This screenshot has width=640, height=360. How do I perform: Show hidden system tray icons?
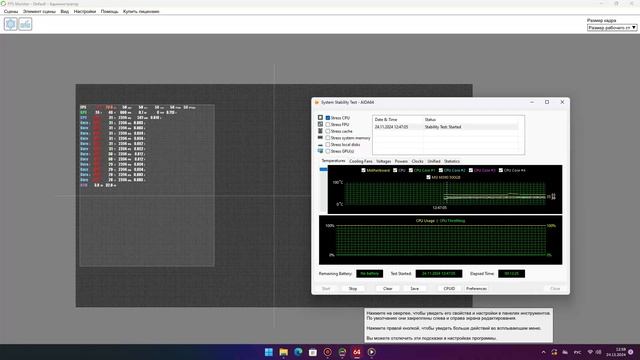point(543,352)
